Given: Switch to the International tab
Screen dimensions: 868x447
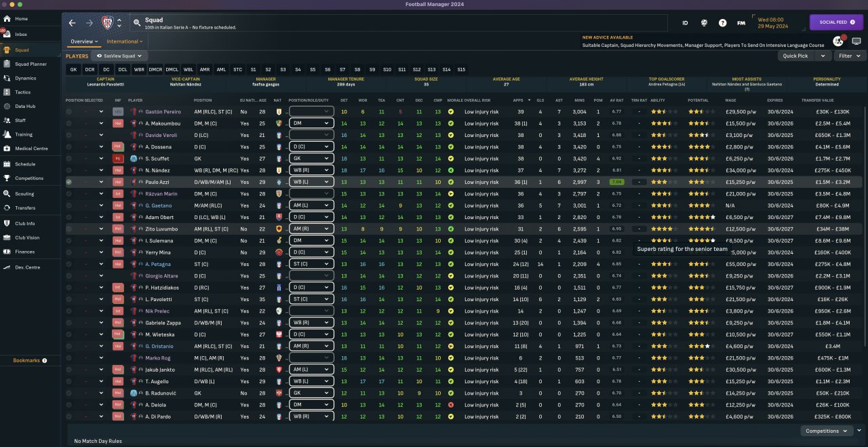Looking at the screenshot, I should 124,41.
